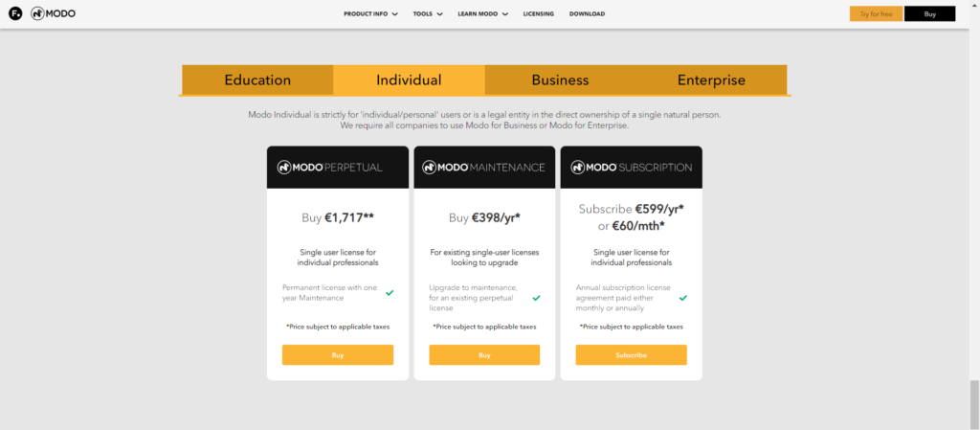Viewport: 980px width, 430px height.
Task: Switch to the Business tab
Action: pyautogui.click(x=560, y=80)
